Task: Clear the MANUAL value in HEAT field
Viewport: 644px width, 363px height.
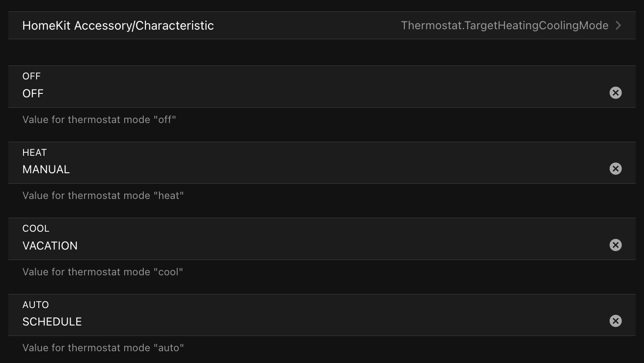Action: pos(615,169)
